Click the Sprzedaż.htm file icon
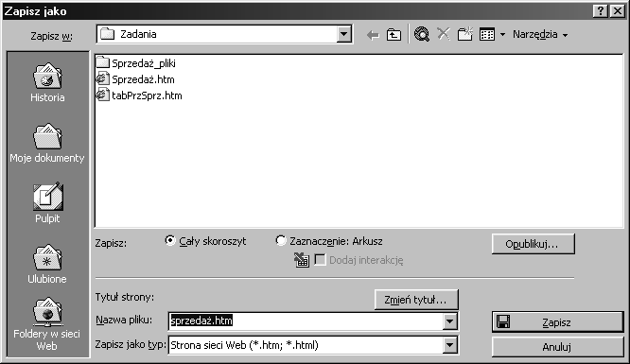The width and height of the screenshot is (630, 364). coord(103,78)
